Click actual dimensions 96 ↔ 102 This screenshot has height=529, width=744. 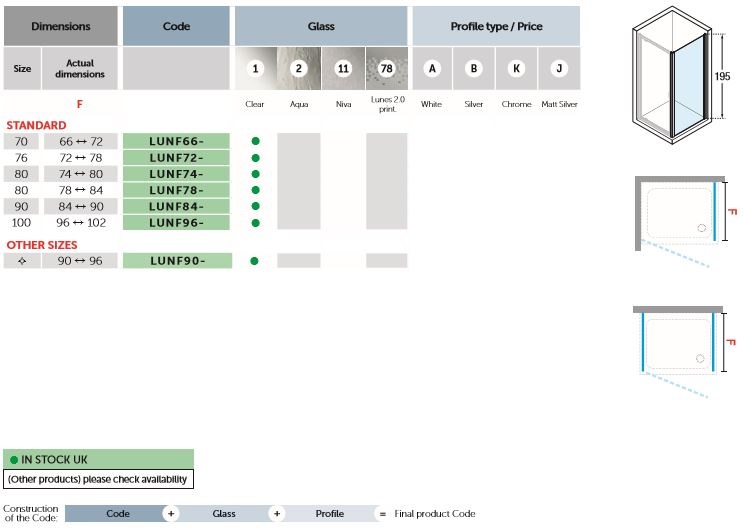tap(81, 223)
